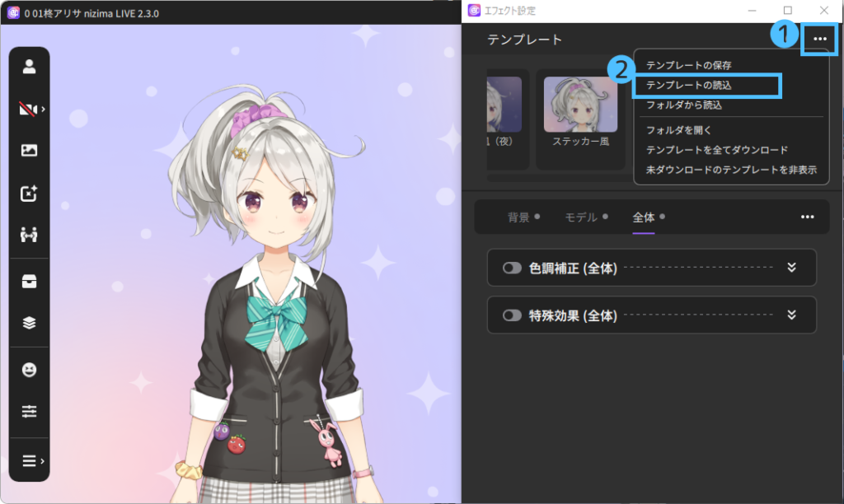Minimize the エフェクト設定 window
Image resolution: width=844 pixels, height=504 pixels.
[x=752, y=11]
